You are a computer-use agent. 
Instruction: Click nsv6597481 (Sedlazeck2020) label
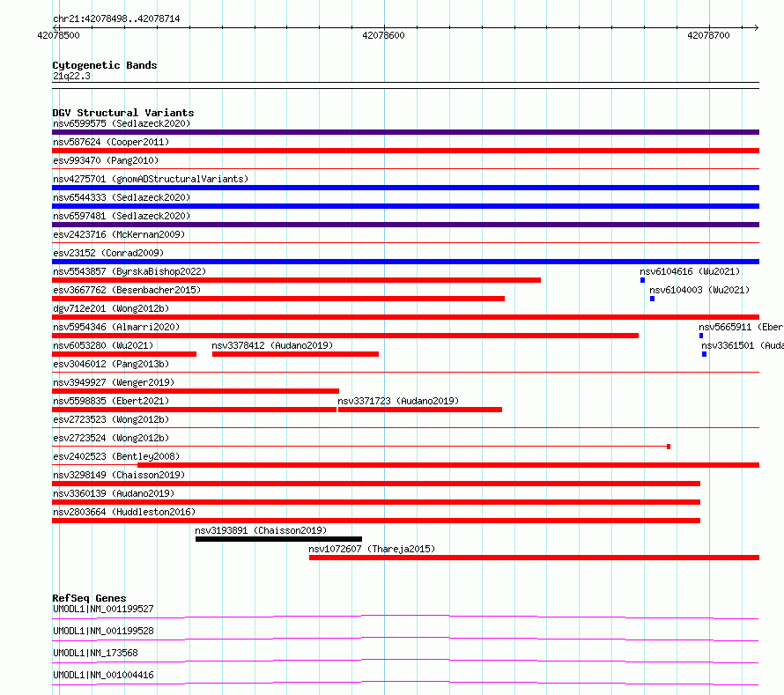click(x=122, y=216)
